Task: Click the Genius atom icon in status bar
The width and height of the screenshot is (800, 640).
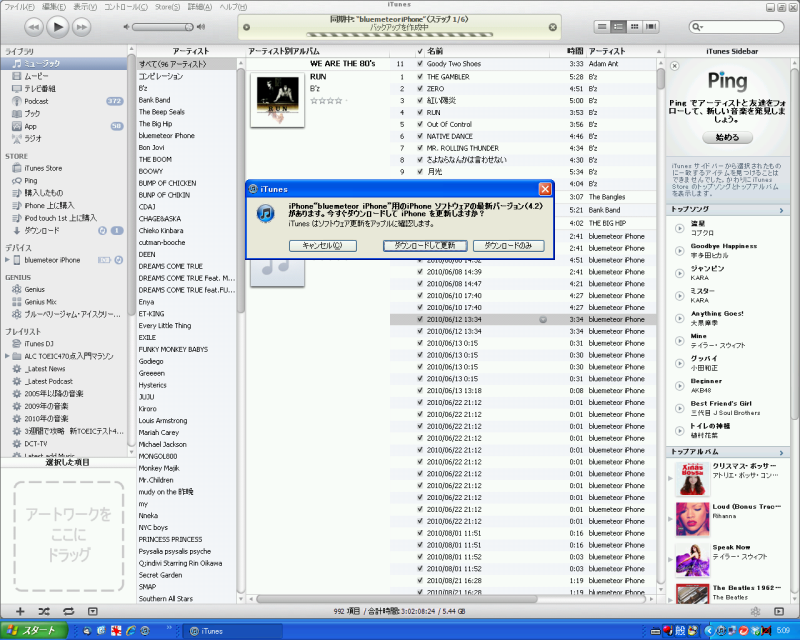Action: pos(756,611)
